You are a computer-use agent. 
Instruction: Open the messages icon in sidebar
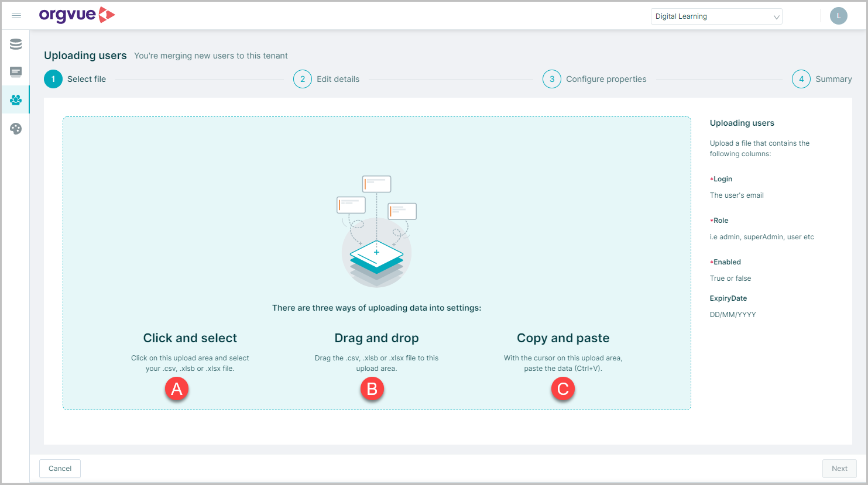pyautogui.click(x=16, y=72)
